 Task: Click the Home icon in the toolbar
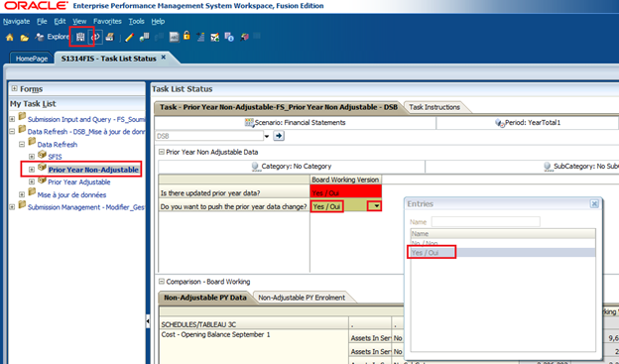click(x=10, y=38)
